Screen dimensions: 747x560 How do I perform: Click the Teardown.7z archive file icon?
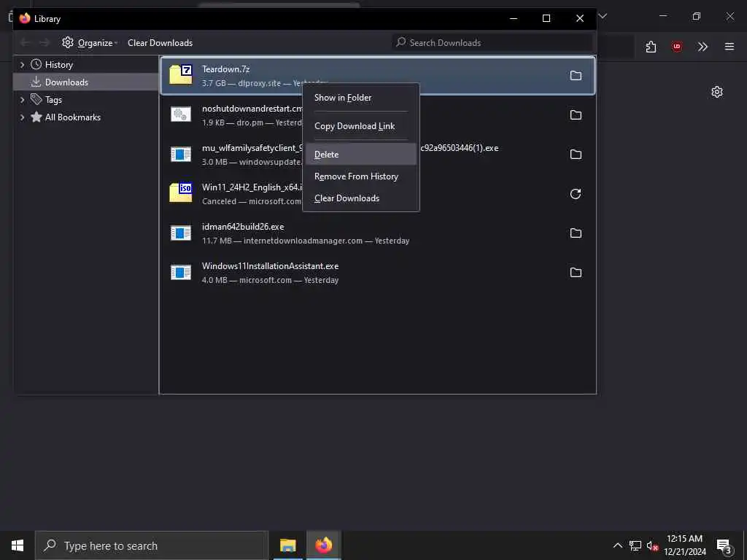181,75
